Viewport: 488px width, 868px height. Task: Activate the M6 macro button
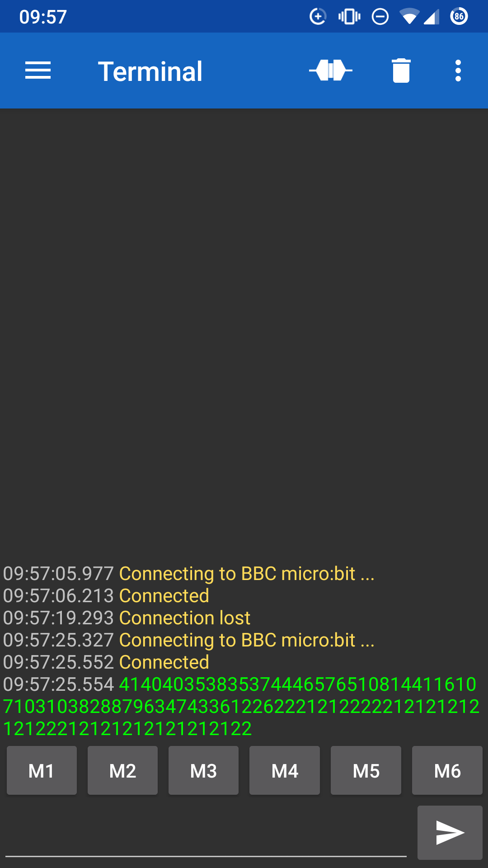(x=447, y=770)
